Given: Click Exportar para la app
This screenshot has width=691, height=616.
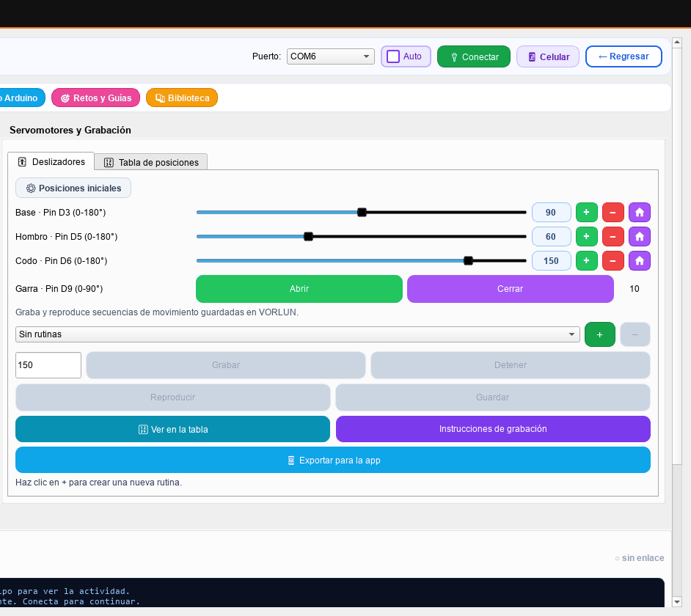Looking at the screenshot, I should [333, 461].
